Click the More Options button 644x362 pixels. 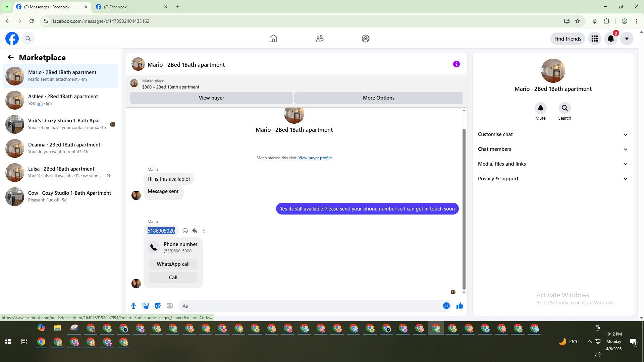click(x=379, y=98)
